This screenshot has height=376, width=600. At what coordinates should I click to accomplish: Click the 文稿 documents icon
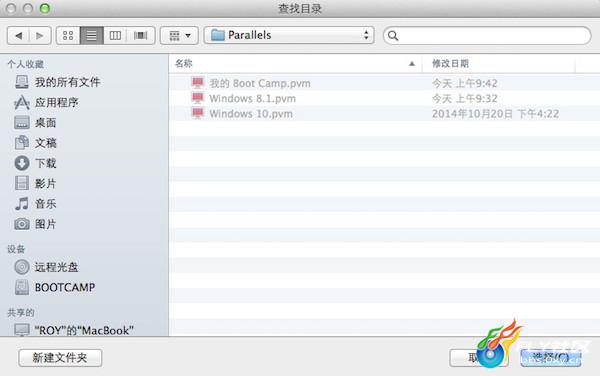(x=22, y=143)
